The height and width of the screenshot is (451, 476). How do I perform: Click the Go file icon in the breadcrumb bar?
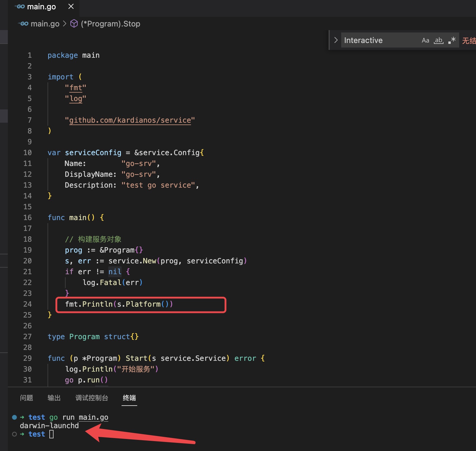click(x=23, y=23)
